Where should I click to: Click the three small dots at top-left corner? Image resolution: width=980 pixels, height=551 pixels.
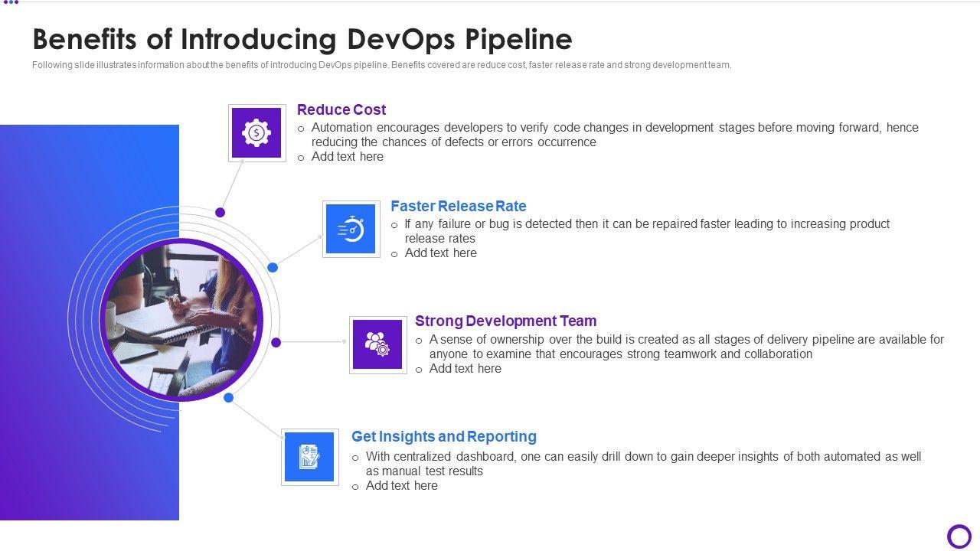click(x=11, y=2)
